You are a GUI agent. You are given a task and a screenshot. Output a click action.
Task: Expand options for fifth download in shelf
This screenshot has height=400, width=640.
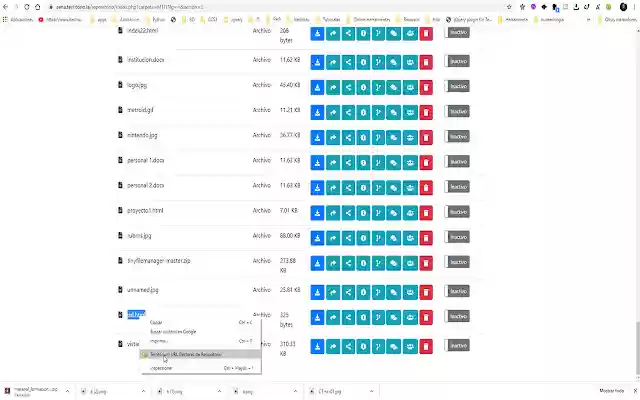pos(371,391)
